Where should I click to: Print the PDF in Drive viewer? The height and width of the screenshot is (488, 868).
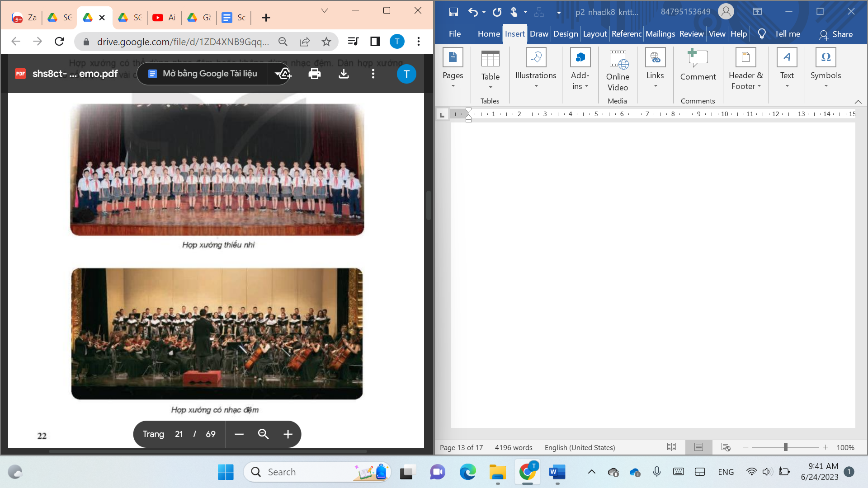coord(315,74)
